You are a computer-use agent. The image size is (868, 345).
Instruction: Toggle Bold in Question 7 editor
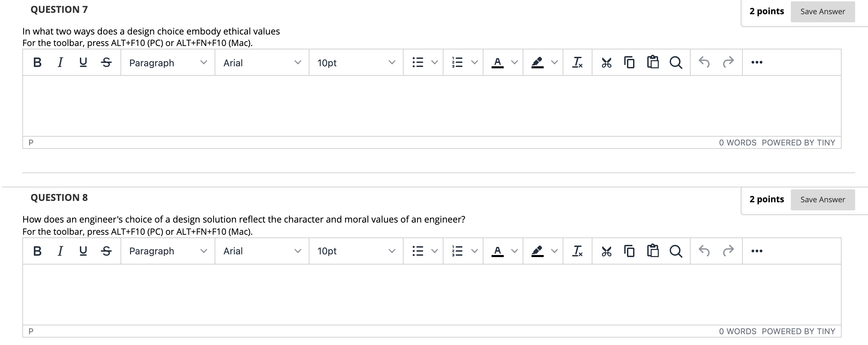[38, 63]
